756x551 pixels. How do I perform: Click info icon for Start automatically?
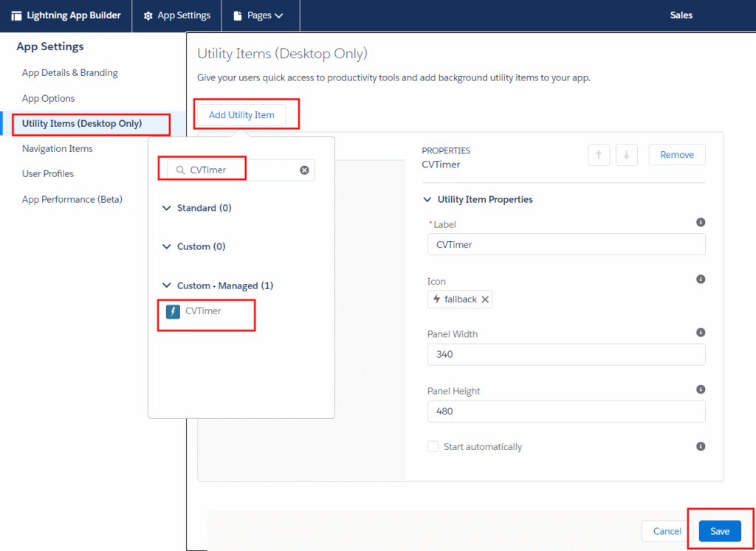701,446
